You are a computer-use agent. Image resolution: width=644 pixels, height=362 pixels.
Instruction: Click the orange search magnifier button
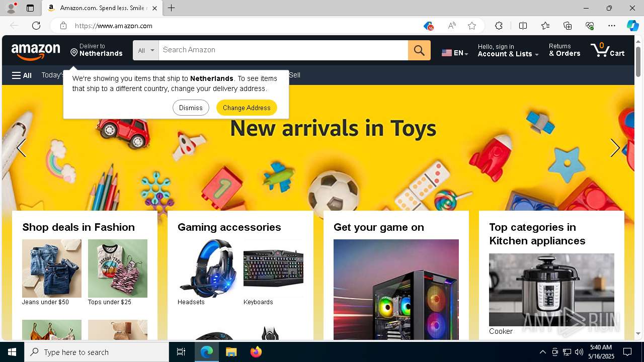click(x=419, y=50)
